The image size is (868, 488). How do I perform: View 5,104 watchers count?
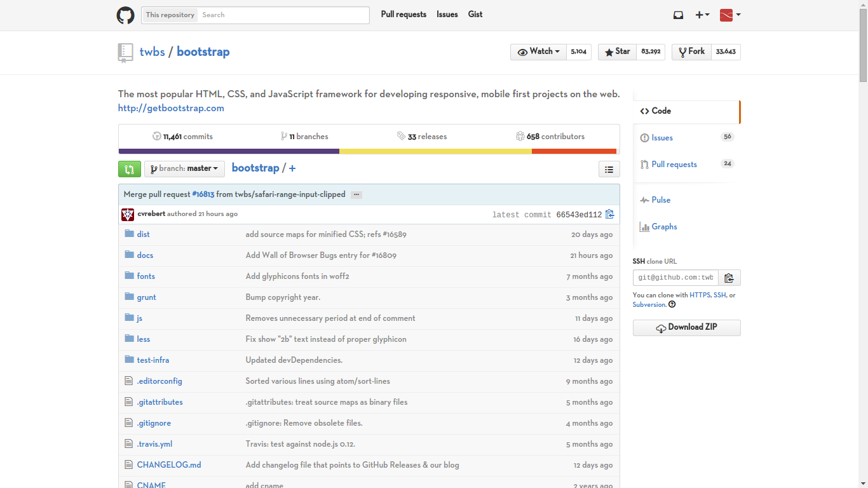point(579,52)
